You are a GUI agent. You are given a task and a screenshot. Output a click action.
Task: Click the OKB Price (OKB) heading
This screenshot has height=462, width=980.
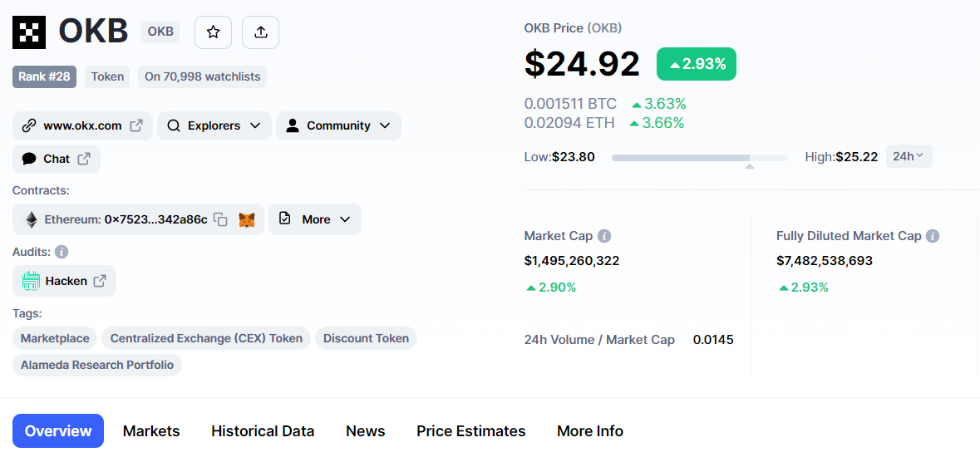click(x=574, y=28)
